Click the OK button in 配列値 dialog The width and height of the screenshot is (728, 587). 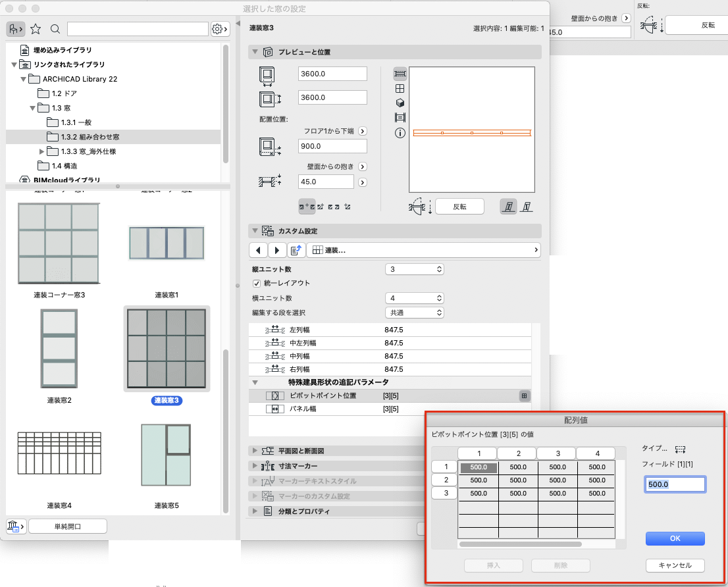[675, 538]
